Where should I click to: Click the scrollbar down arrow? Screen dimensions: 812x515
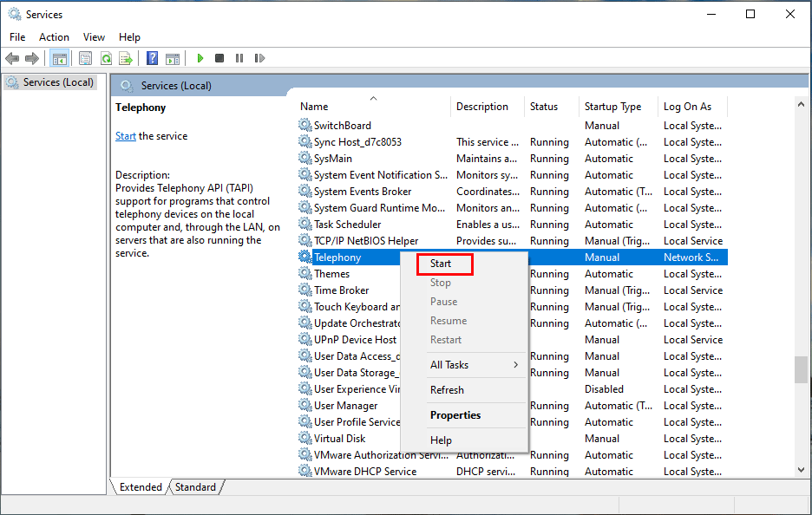pyautogui.click(x=801, y=470)
